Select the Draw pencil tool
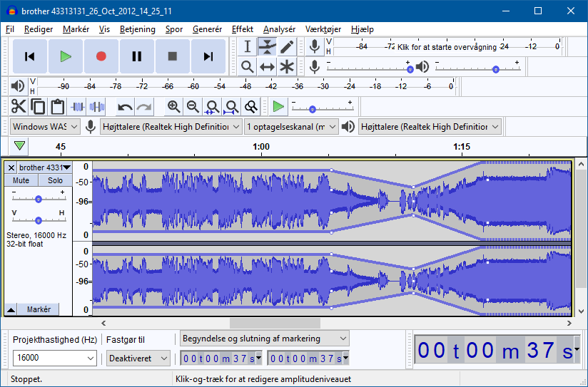The height and width of the screenshot is (387, 588). 287,47
